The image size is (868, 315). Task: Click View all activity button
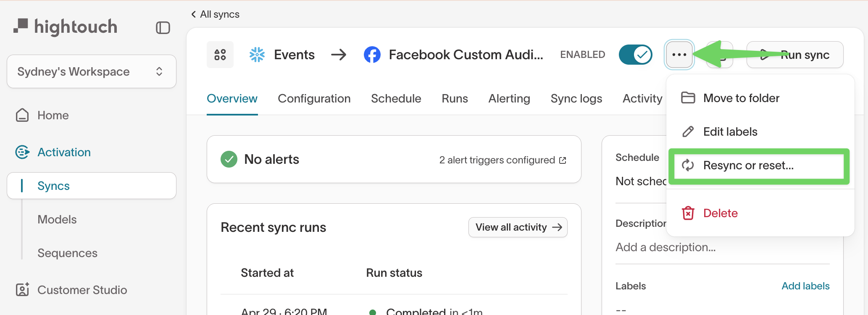point(518,227)
